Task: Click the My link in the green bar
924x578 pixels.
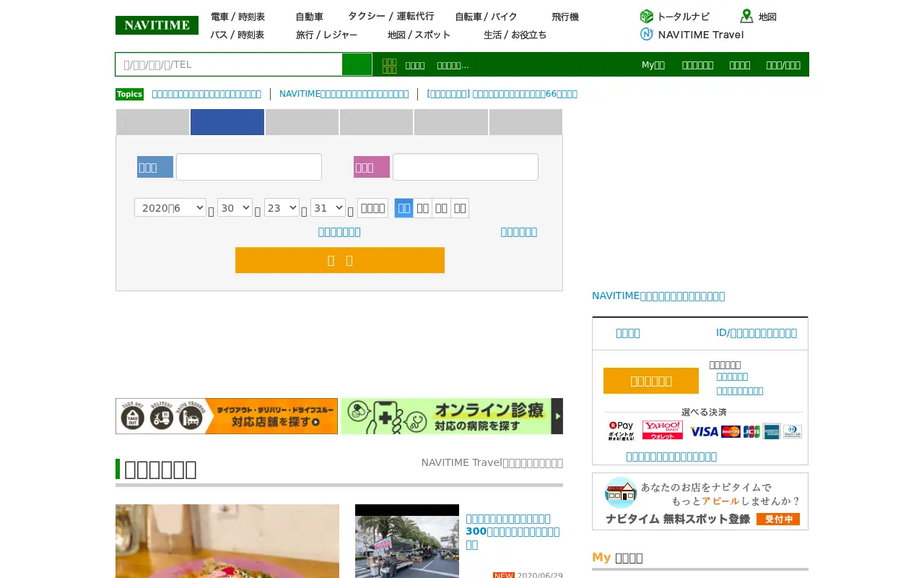Action: tap(653, 65)
